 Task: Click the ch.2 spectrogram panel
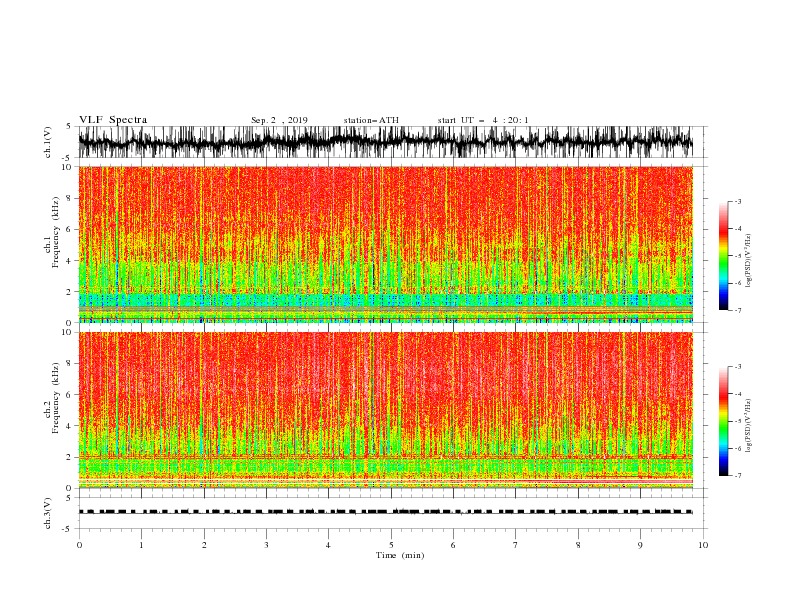tap(385, 410)
